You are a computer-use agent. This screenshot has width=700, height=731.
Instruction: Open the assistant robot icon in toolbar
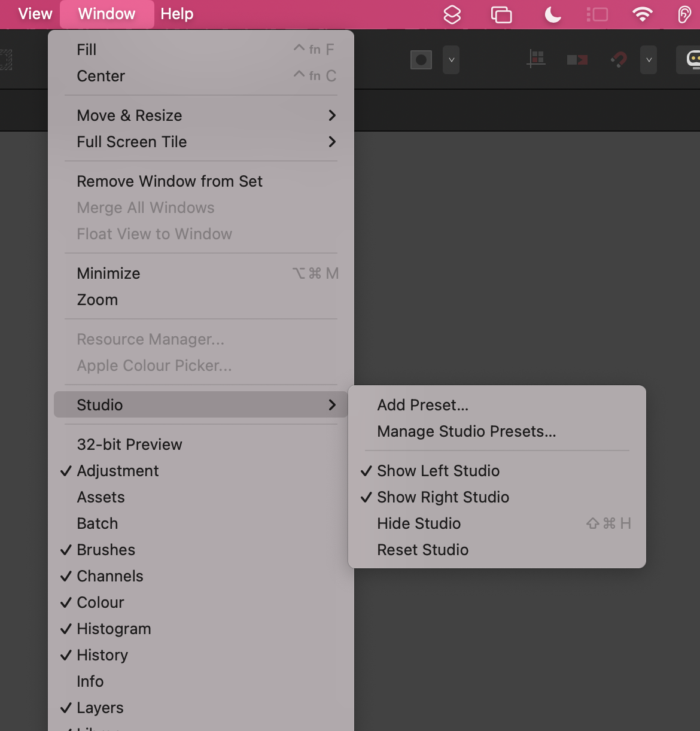(692, 60)
